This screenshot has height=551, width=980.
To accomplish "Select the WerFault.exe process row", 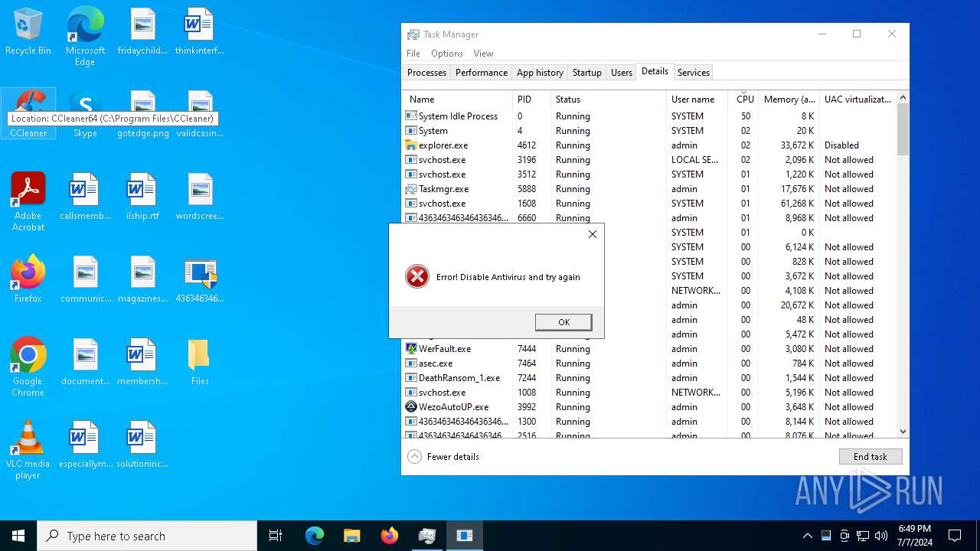I will (649, 349).
